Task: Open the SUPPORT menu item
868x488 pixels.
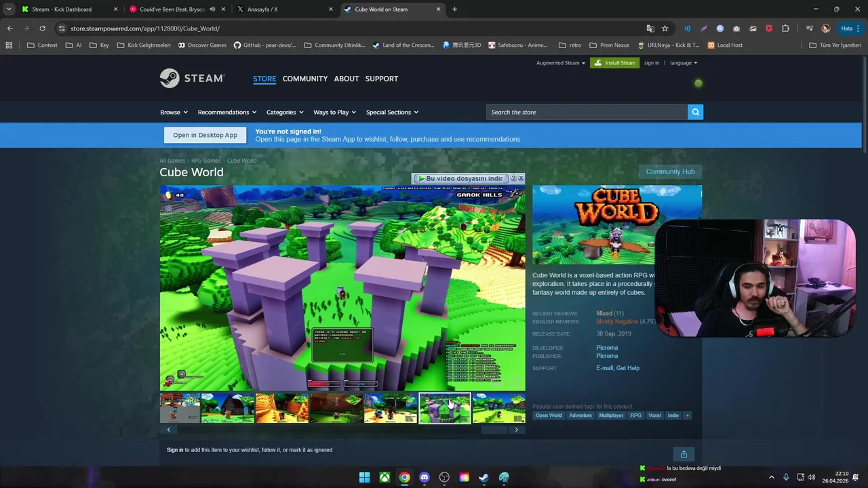Action: tap(382, 79)
